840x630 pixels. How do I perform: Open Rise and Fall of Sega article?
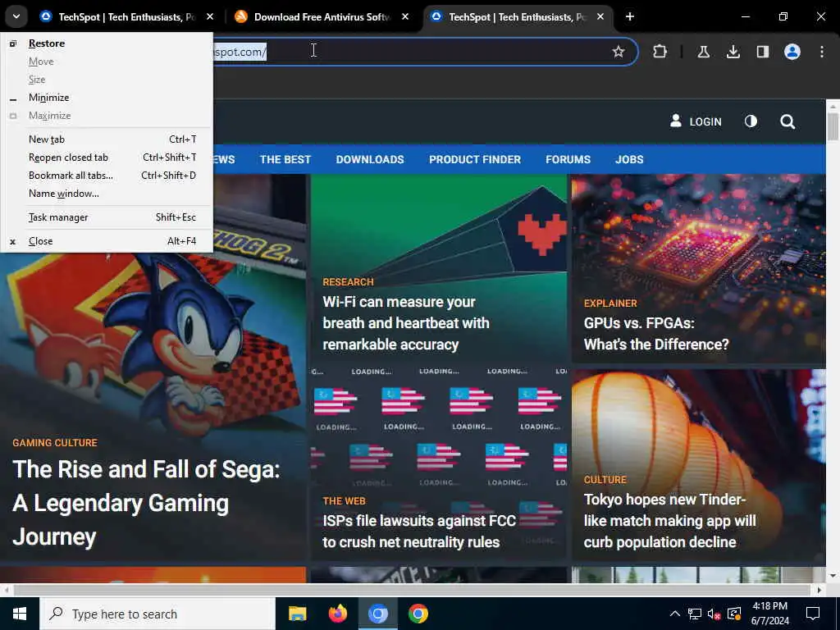pos(146,503)
